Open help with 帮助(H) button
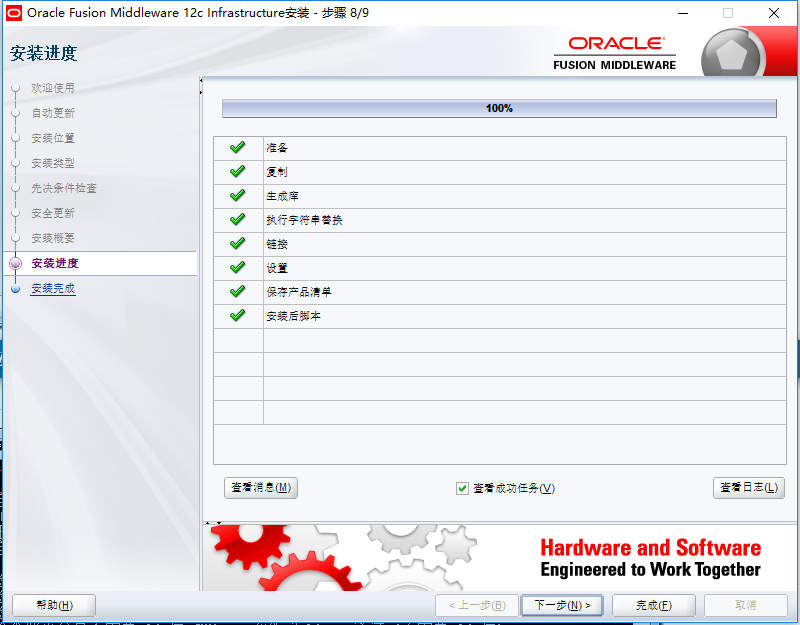Viewport: 800px width, 625px height. point(54,605)
